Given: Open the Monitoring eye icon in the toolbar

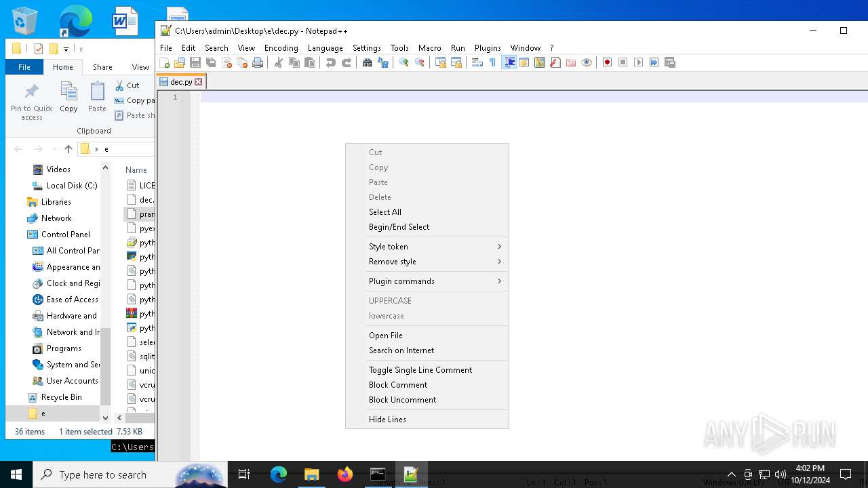Looking at the screenshot, I should 587,62.
